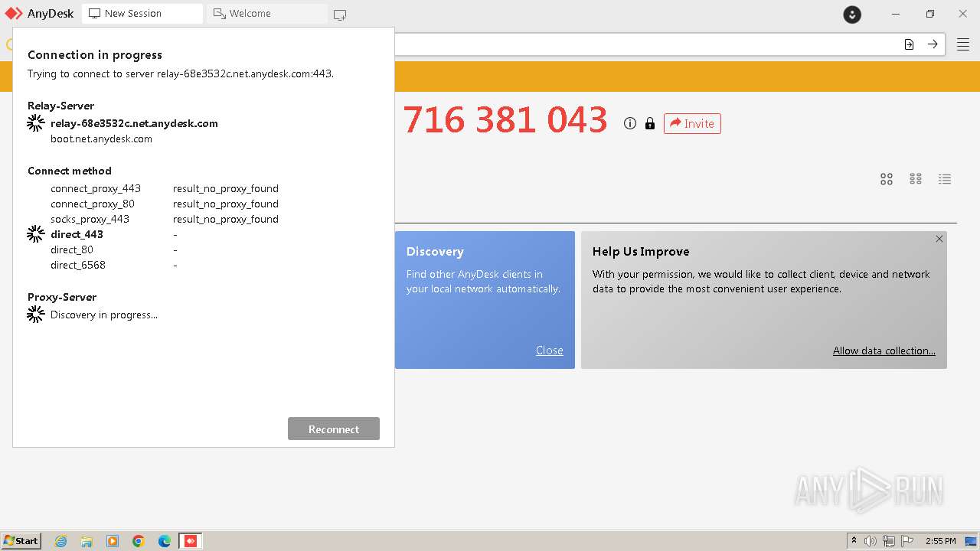Open Microsoft Edge from taskbar
The image size is (980, 551).
[x=165, y=541]
